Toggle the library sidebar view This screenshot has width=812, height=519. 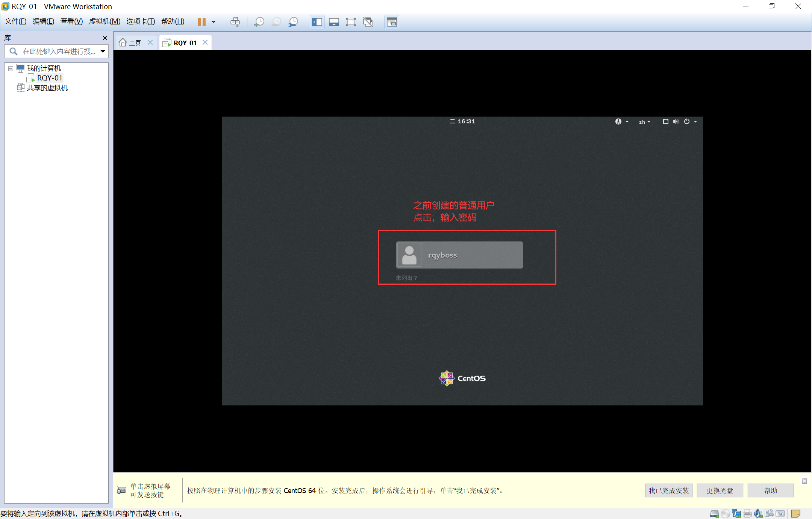click(317, 22)
